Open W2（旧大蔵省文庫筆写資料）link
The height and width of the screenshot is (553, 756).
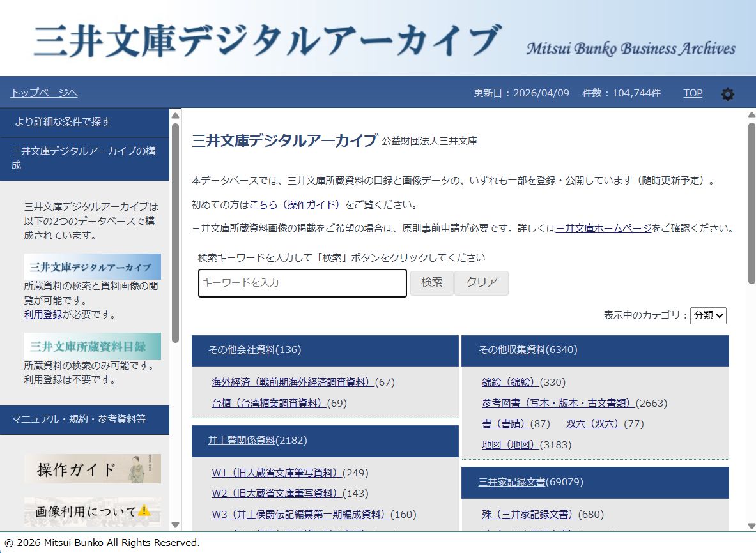point(277,493)
